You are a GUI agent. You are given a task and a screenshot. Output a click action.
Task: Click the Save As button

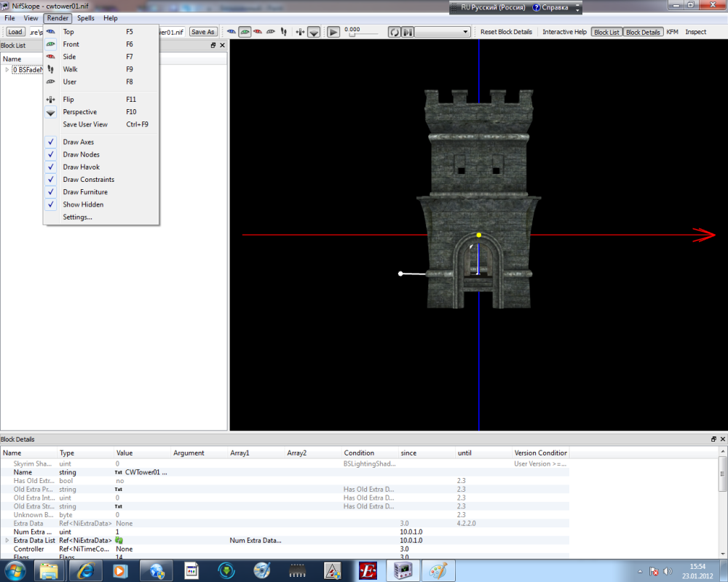click(x=203, y=31)
